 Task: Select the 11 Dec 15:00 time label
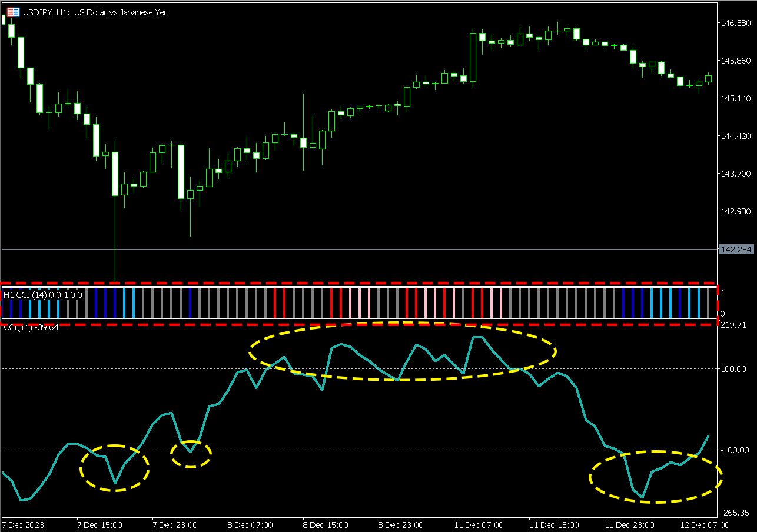pyautogui.click(x=554, y=524)
